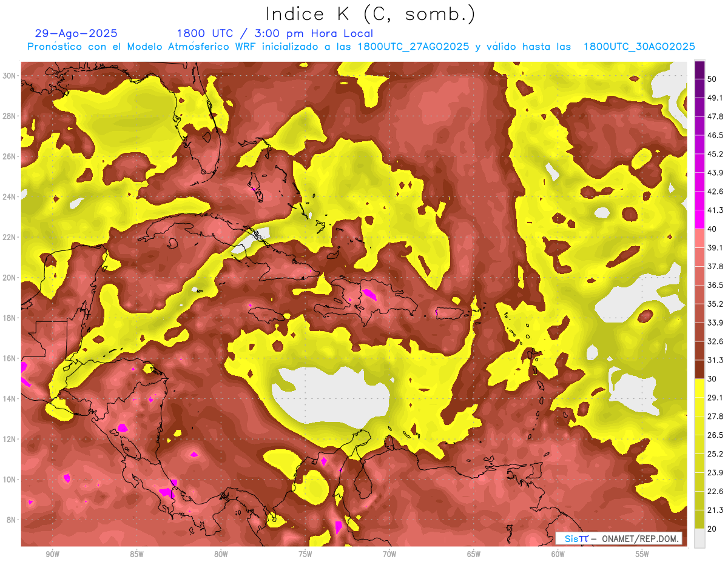Screen dimensions: 728x562
Task: Click the colorbar value "33.9"
Action: [x=715, y=323]
